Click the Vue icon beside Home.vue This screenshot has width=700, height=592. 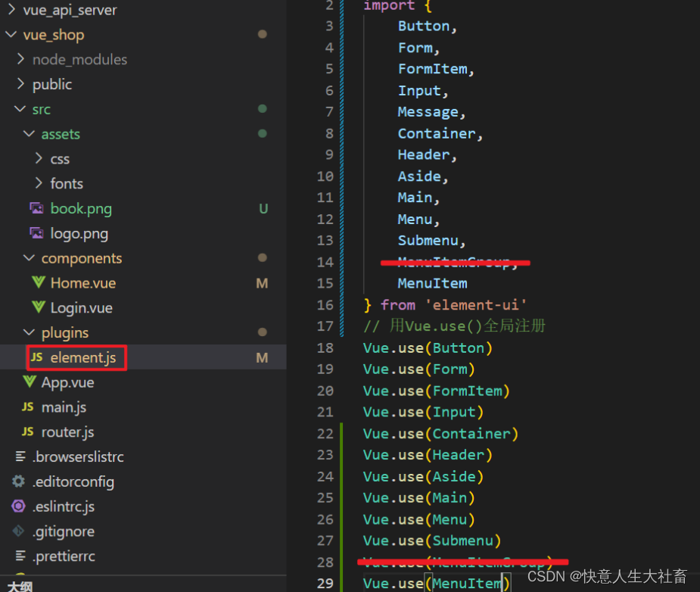(37, 282)
